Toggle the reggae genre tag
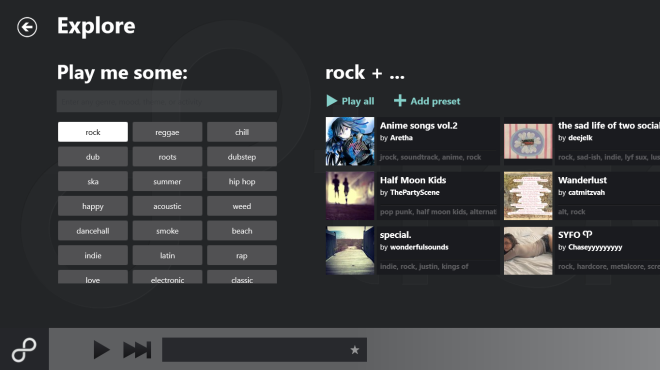The image size is (660, 370). [x=167, y=132]
